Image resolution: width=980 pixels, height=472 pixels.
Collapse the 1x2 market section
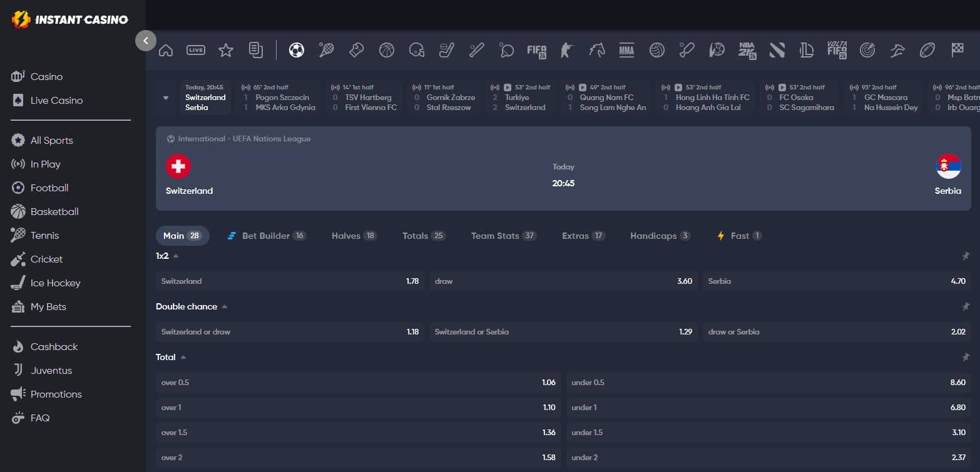point(176,256)
